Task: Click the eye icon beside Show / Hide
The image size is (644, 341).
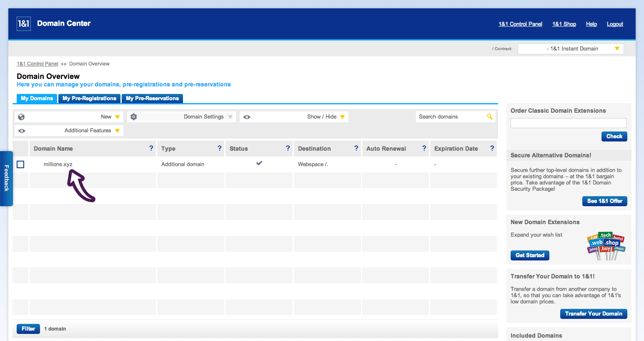Action: click(247, 117)
